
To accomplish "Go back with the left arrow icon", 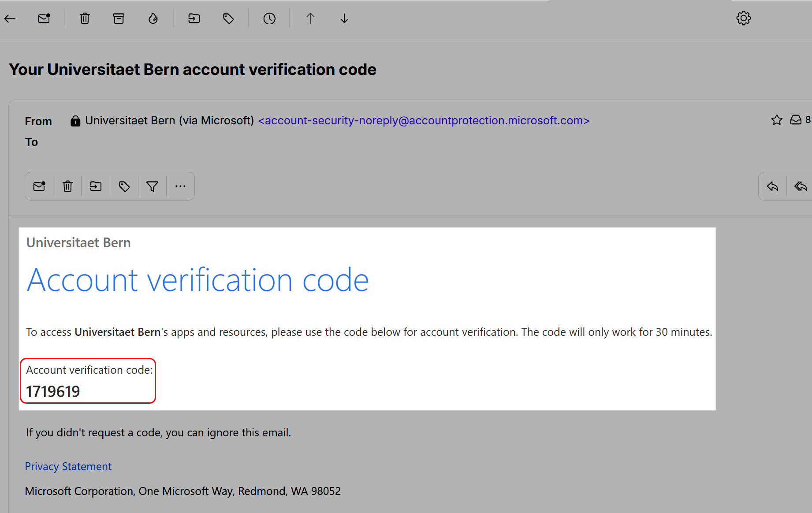I will tap(10, 19).
